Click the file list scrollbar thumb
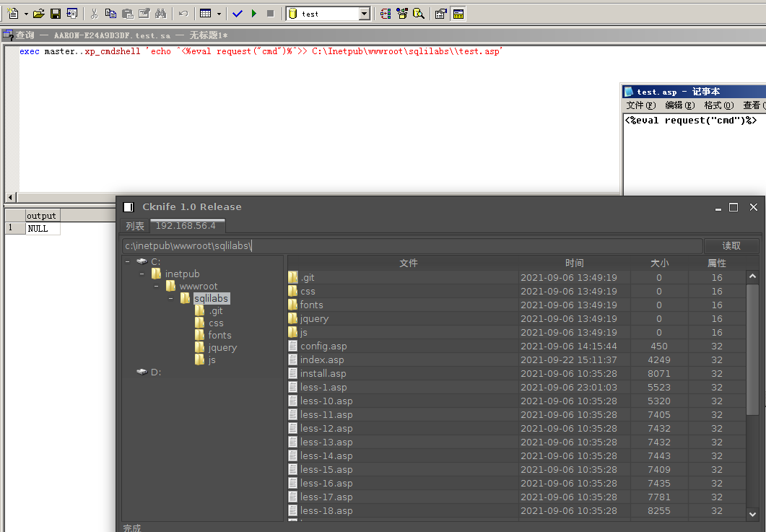The height and width of the screenshot is (532, 766). (x=752, y=350)
